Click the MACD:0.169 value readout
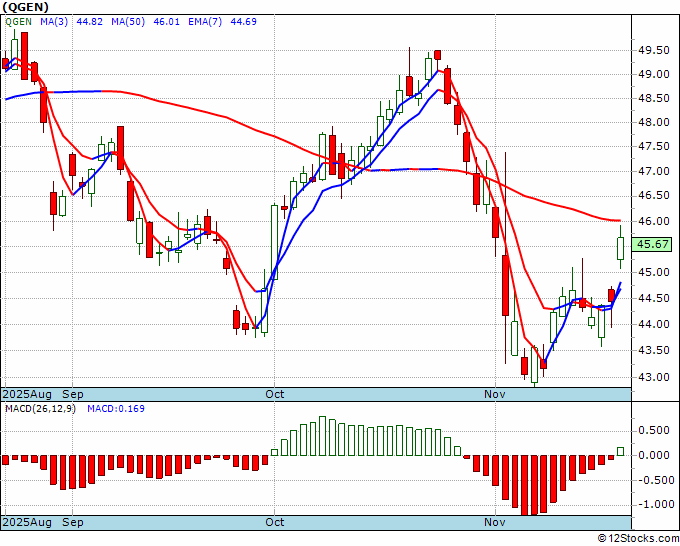 click(116, 409)
